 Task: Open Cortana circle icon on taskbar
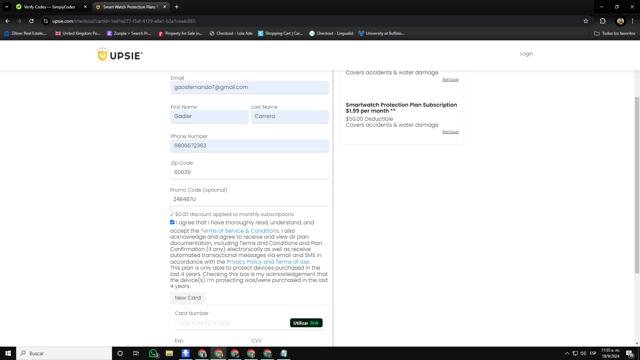[120, 353]
